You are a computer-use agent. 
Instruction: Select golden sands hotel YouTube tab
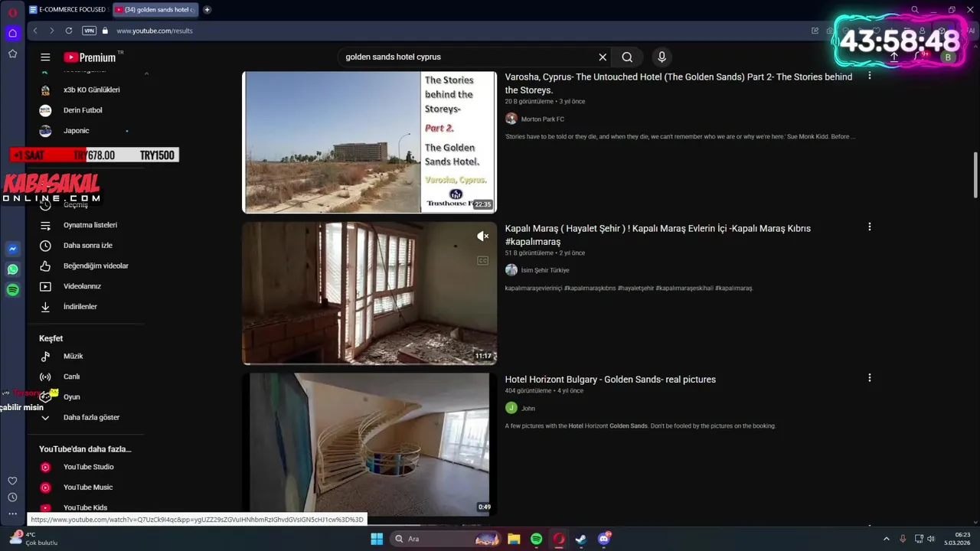pyautogui.click(x=155, y=10)
